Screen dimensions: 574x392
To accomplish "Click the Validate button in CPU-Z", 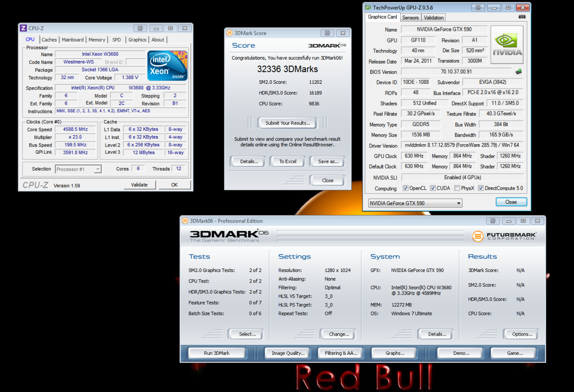I will click(139, 185).
